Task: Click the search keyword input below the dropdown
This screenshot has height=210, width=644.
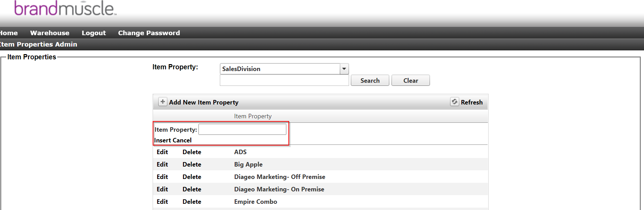Action: [284, 80]
